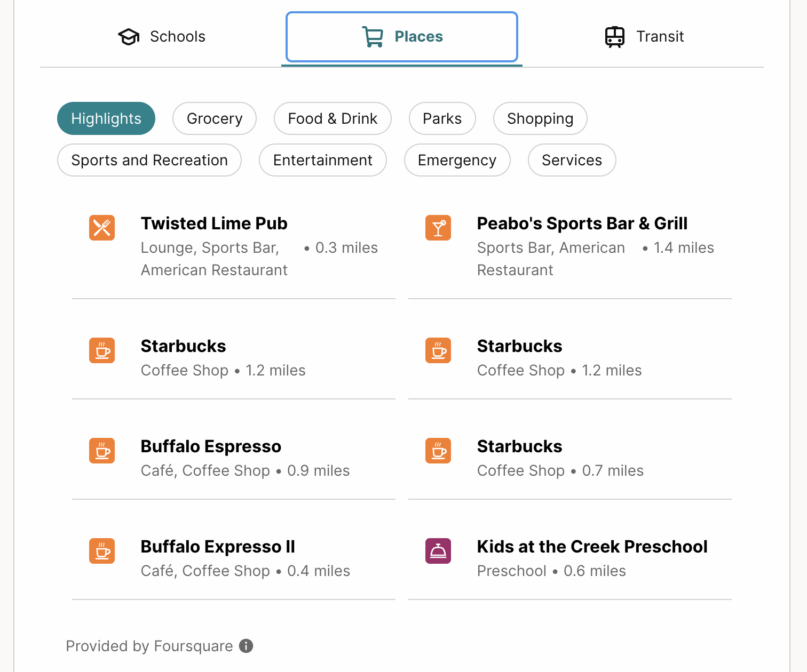Select the Grocery filter chip
Image resolution: width=807 pixels, height=672 pixels.
coord(215,118)
